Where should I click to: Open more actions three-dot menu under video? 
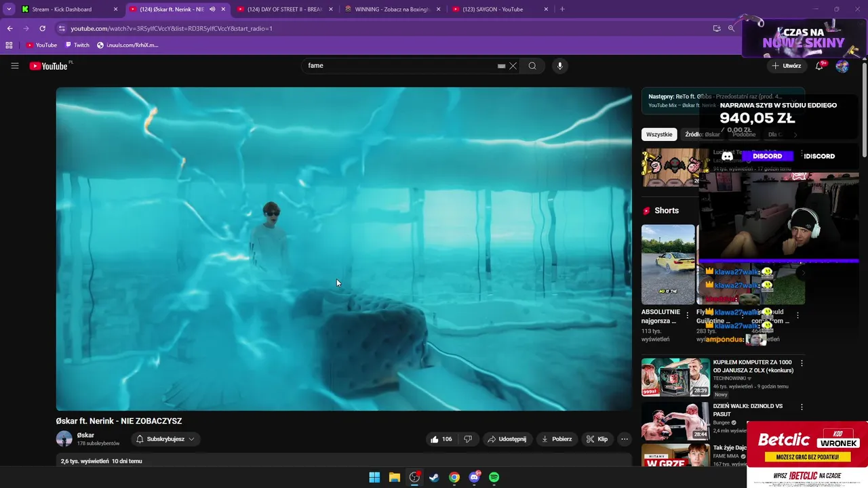coord(625,439)
